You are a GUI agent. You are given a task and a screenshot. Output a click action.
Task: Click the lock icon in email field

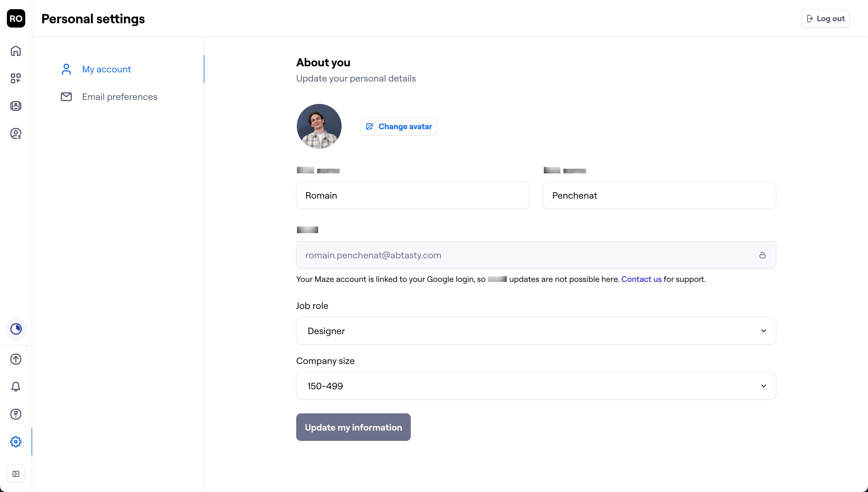pos(762,255)
